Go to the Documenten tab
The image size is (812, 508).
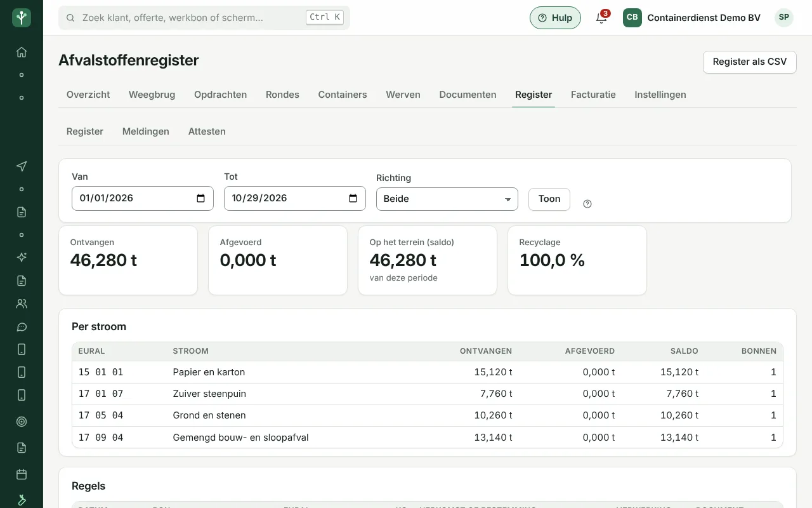coord(468,95)
